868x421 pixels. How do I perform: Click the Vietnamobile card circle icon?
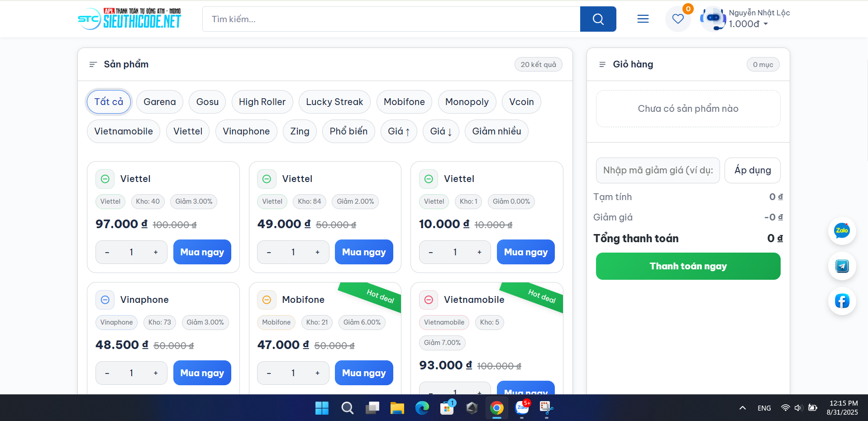point(429,300)
